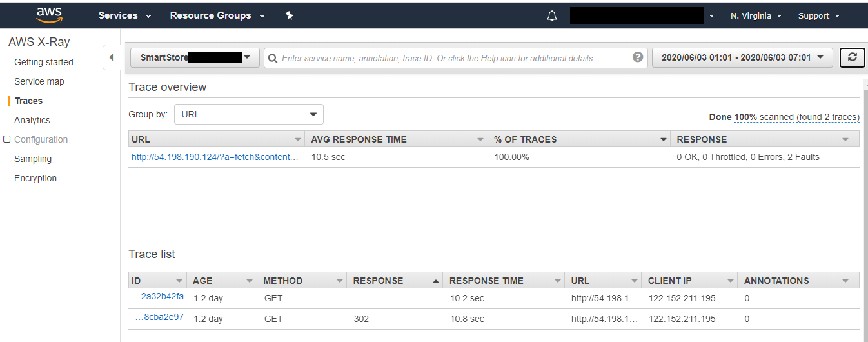Open the time range selector dropdown
The image size is (868, 342).
click(x=742, y=57)
